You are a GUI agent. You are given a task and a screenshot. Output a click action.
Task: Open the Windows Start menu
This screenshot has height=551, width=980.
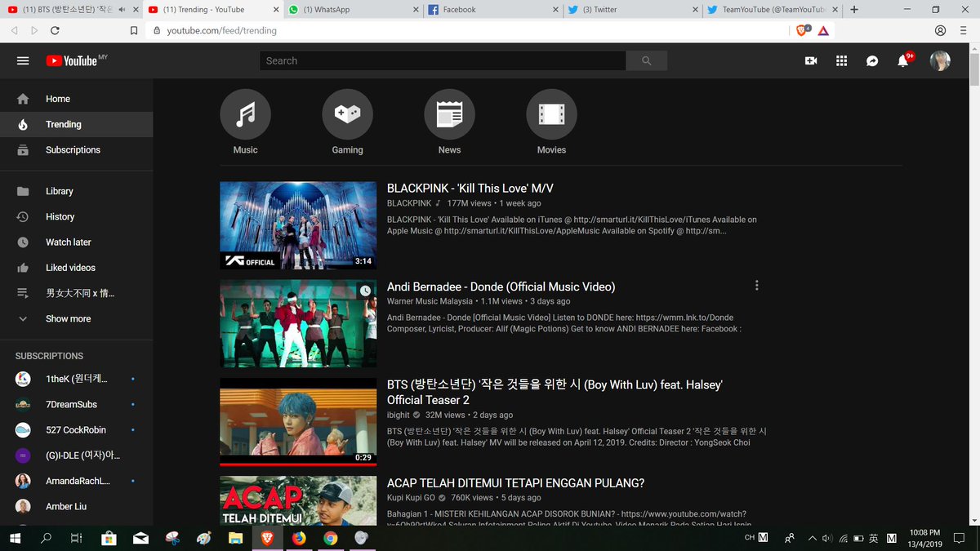tap(15, 538)
